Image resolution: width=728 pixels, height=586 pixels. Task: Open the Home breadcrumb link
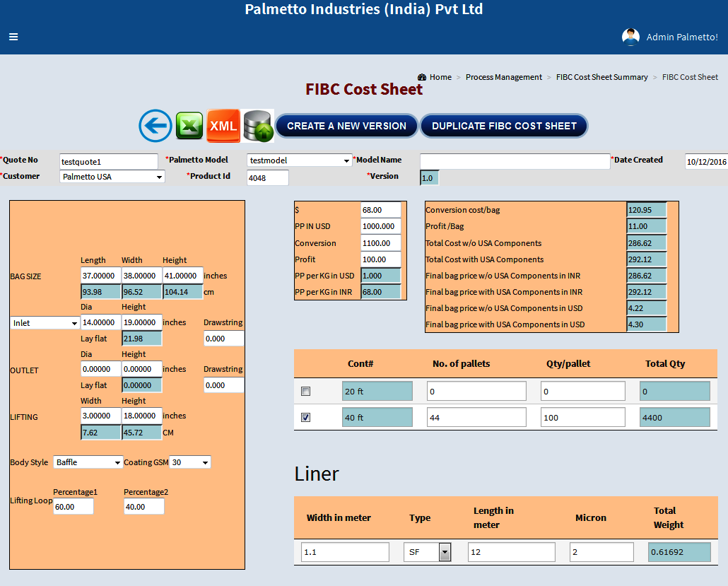[440, 77]
